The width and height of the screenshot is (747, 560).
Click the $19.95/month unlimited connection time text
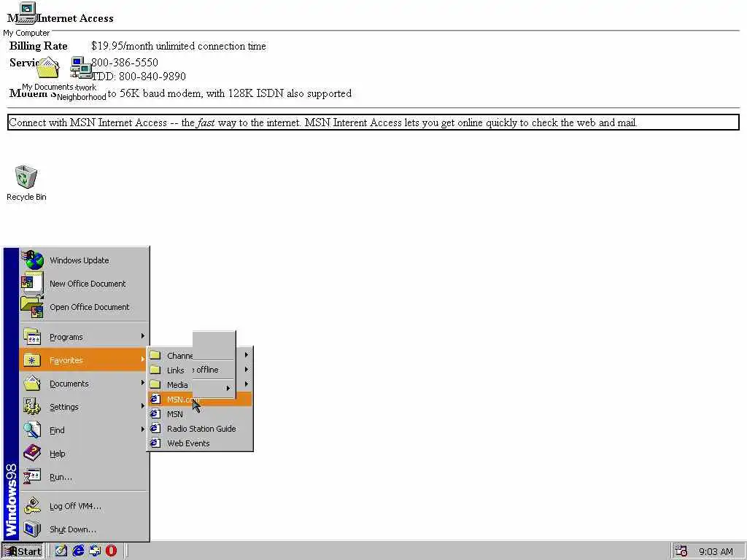pyautogui.click(x=179, y=46)
